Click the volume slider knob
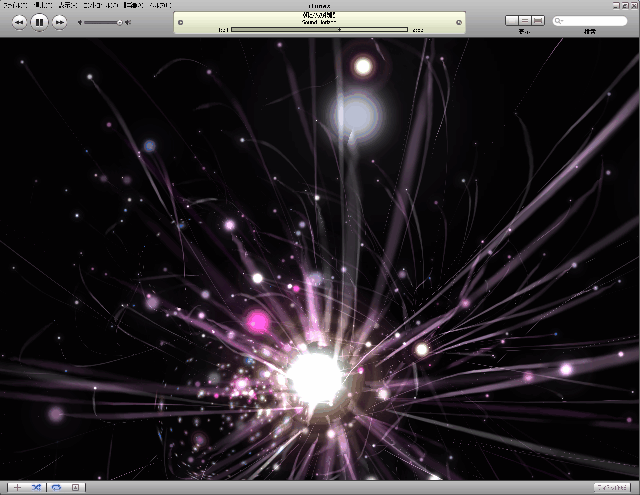 [120, 22]
